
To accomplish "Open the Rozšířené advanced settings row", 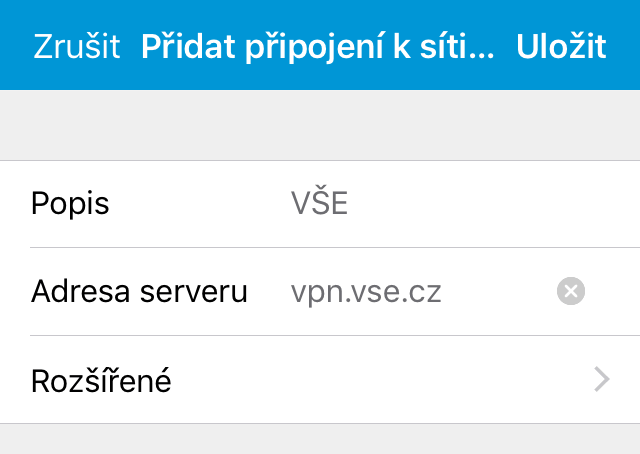I will click(x=320, y=380).
